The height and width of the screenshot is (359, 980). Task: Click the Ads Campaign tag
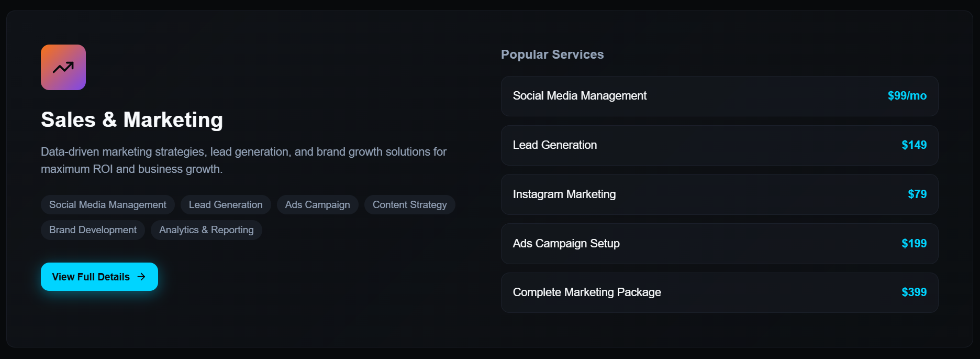[x=317, y=204]
